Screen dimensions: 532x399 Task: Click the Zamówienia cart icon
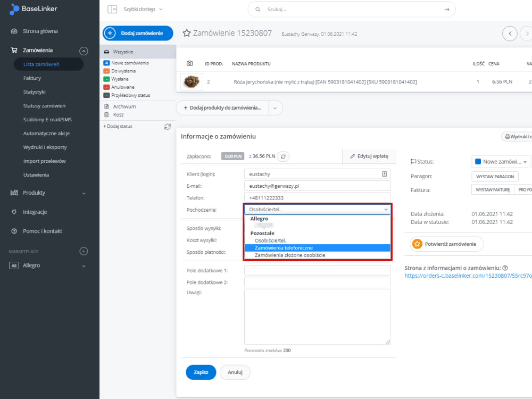click(14, 50)
